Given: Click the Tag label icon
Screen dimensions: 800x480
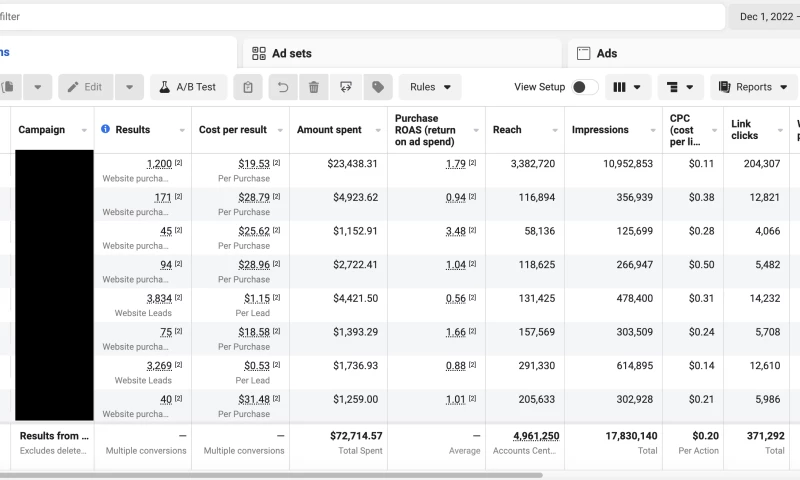Looking at the screenshot, I should click(x=378, y=87).
